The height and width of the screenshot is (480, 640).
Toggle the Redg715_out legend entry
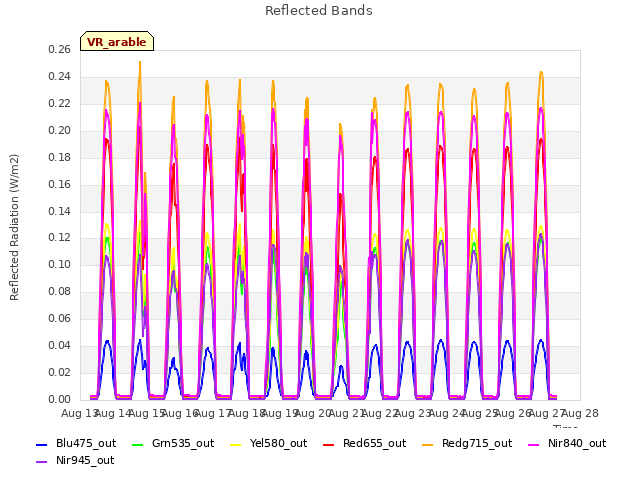pyautogui.click(x=467, y=443)
